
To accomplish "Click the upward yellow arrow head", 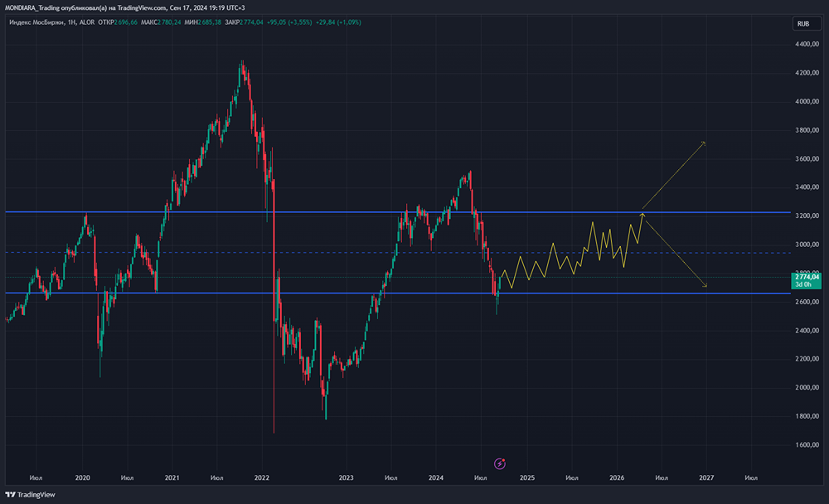I will [x=704, y=143].
